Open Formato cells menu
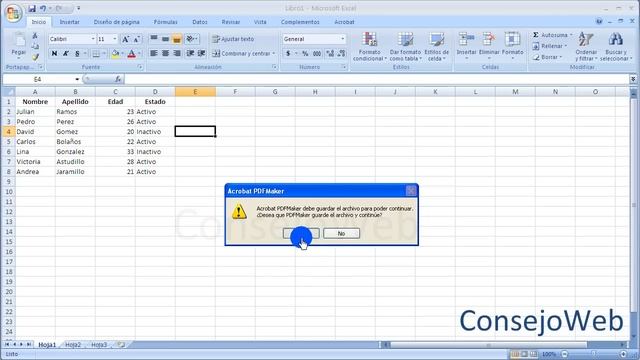Image resolution: width=640 pixels, height=360 pixels. click(512, 46)
